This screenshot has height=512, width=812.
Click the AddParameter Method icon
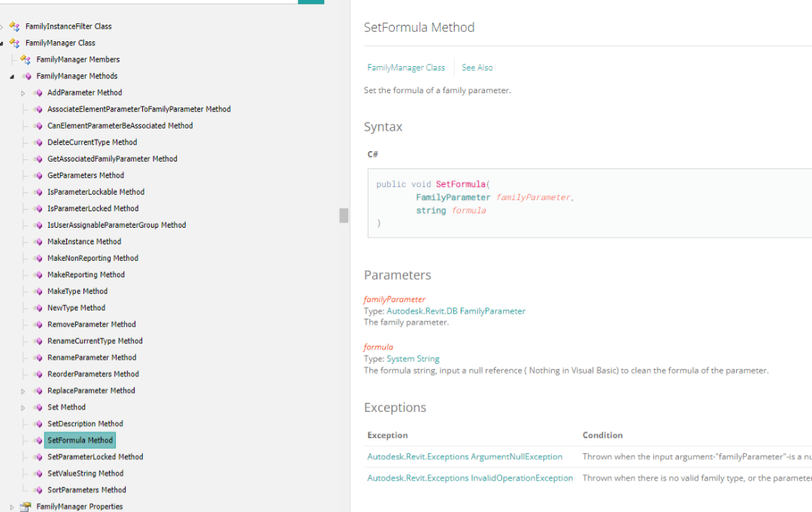(37, 92)
